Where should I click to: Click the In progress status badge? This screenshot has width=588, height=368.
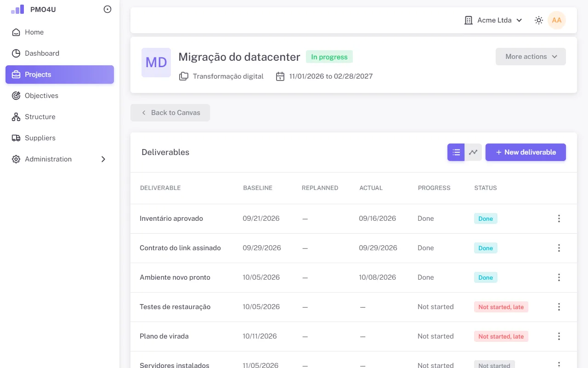point(329,57)
